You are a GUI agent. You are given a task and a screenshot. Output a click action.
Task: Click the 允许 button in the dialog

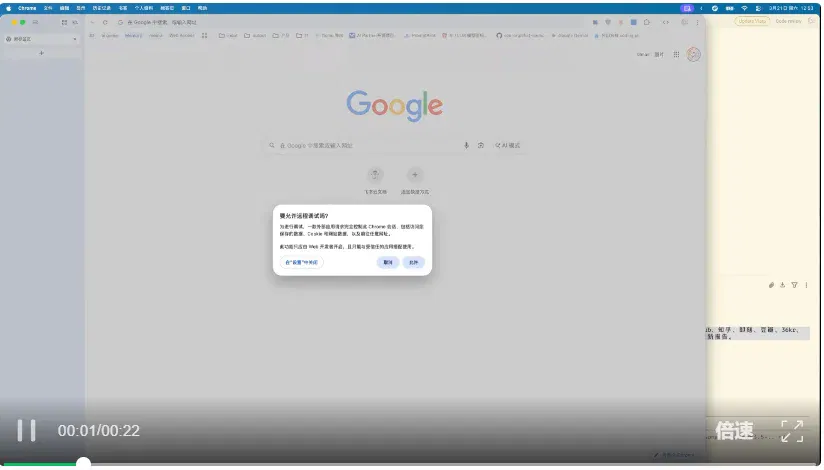pyautogui.click(x=414, y=262)
